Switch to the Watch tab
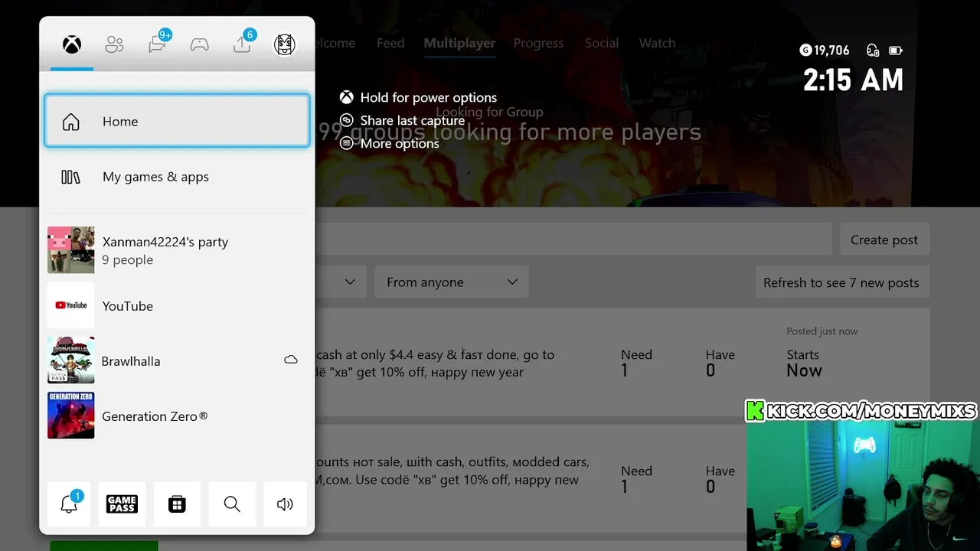The height and width of the screenshot is (551, 980). [657, 43]
